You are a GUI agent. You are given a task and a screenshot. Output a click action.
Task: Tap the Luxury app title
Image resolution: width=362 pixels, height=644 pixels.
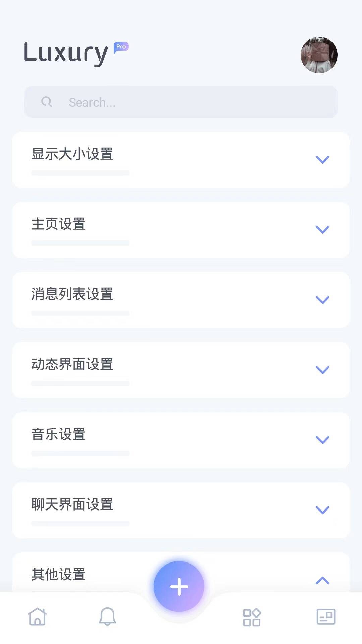[66, 53]
